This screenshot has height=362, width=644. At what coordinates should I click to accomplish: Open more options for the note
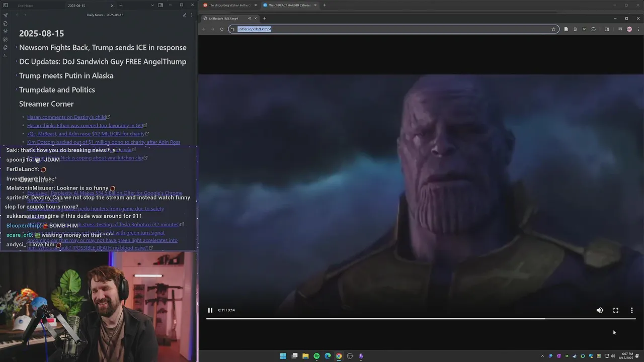[x=192, y=15]
